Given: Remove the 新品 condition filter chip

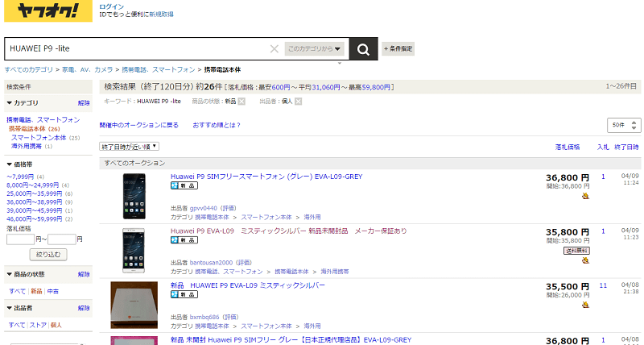Looking at the screenshot, I should point(242,101).
